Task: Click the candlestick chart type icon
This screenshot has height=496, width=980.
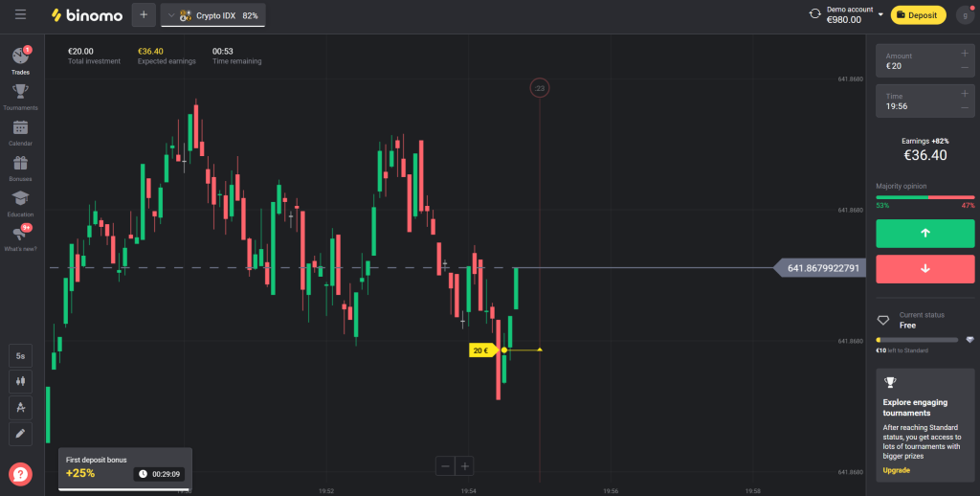Action: click(x=21, y=381)
